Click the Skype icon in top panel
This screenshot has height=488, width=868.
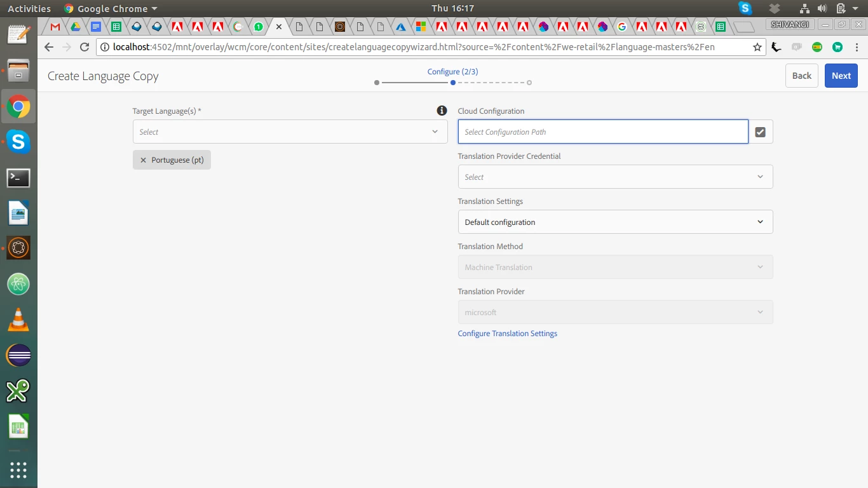(745, 8)
